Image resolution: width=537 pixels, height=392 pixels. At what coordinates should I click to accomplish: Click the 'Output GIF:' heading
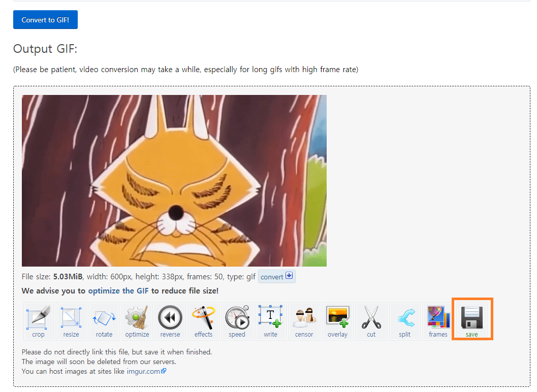(45, 49)
